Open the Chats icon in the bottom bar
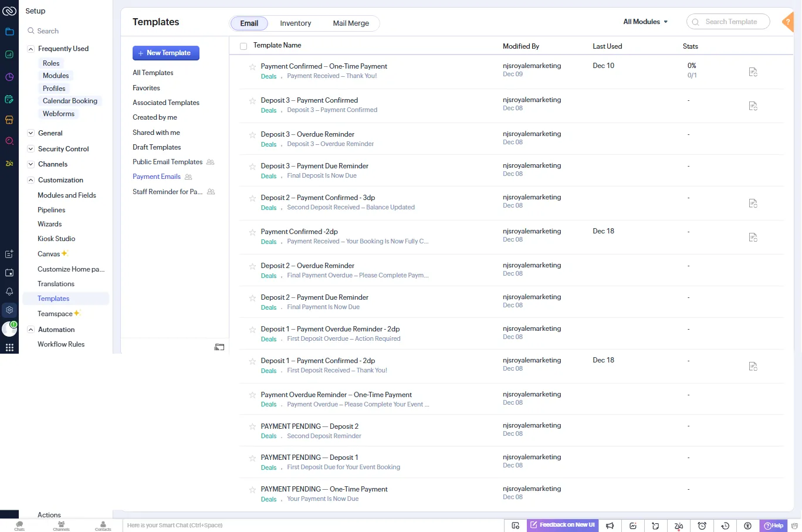Image resolution: width=802 pixels, height=532 pixels. (x=19, y=526)
